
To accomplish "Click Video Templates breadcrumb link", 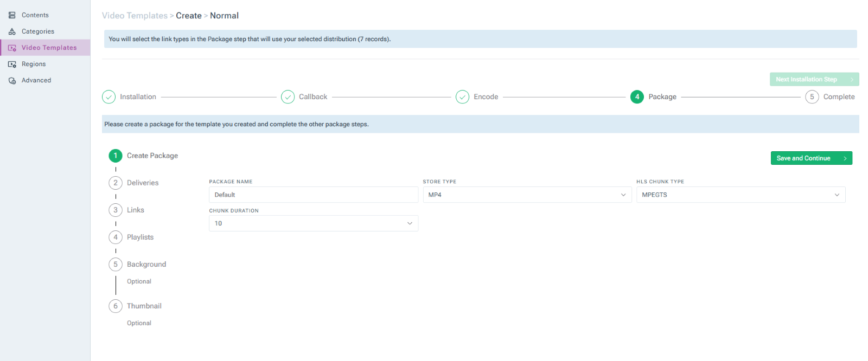I will (135, 16).
